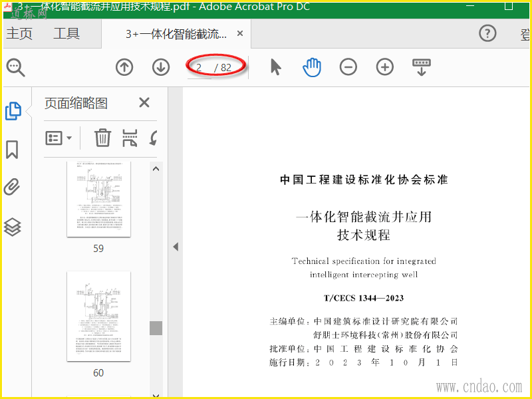Click the heading 中国工程建设标准化协会标准

(364, 180)
